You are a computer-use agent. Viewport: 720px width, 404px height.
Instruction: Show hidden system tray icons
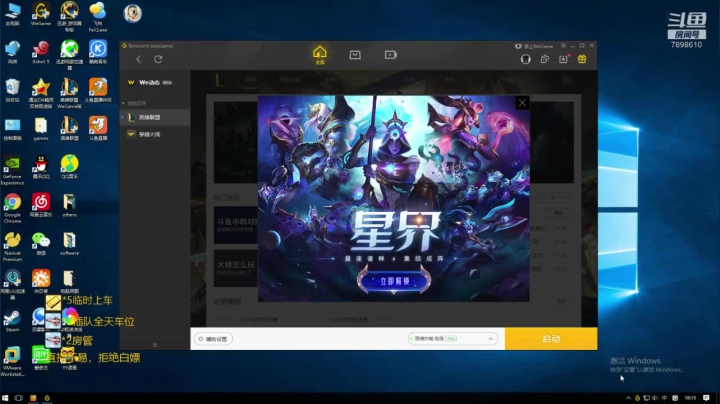(x=628, y=398)
